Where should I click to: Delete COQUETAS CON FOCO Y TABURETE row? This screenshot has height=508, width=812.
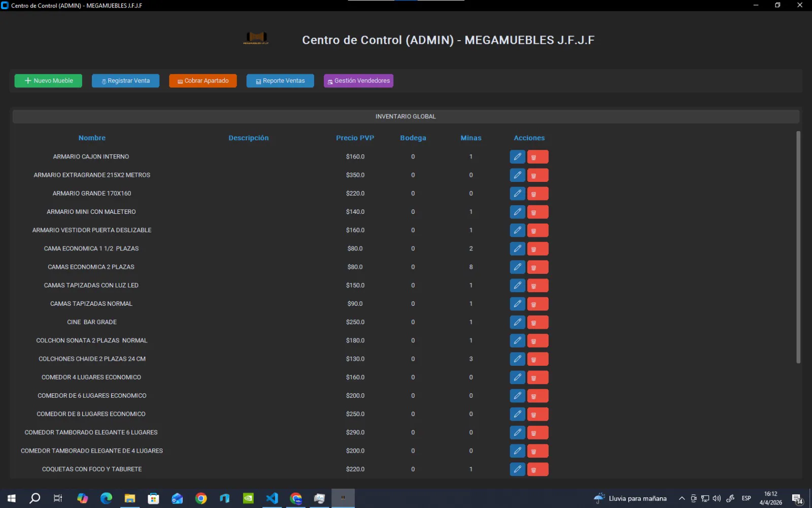point(538,469)
